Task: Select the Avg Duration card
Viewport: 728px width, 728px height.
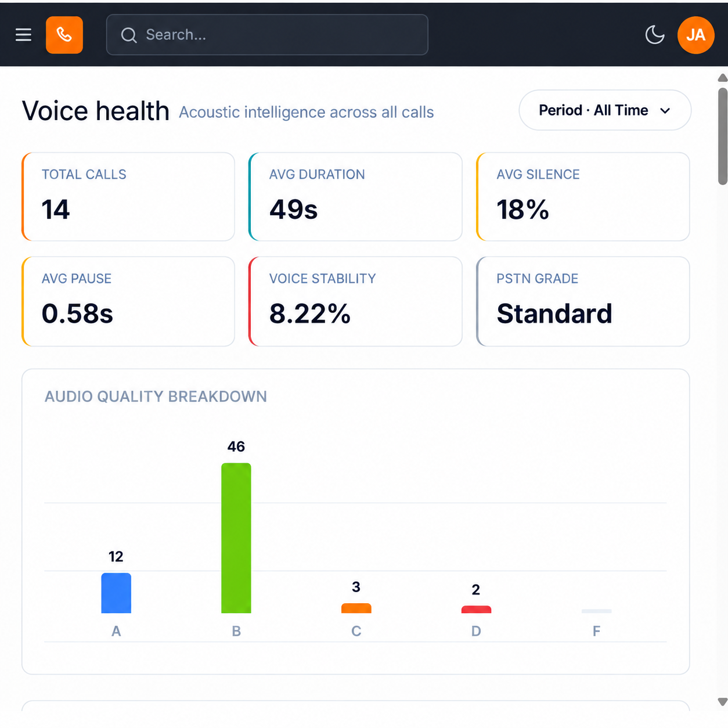Action: point(355,197)
